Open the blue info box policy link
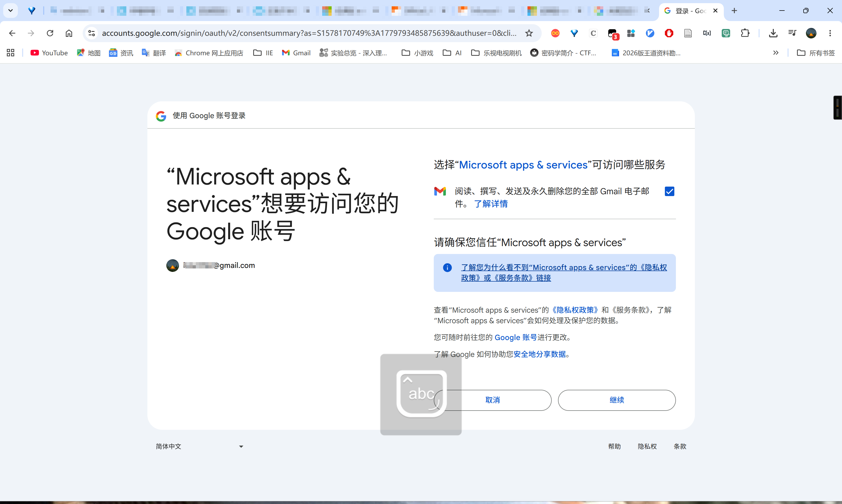This screenshot has width=842, height=504. pyautogui.click(x=564, y=272)
